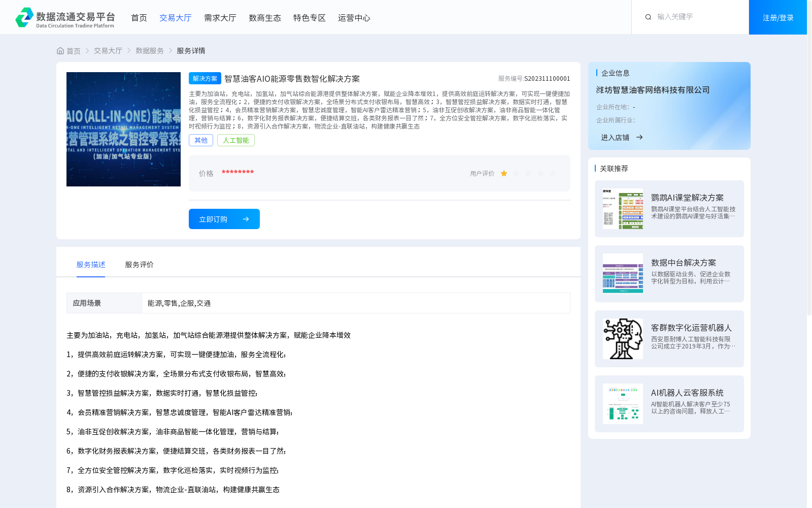Switch to 服务描述 tab
The height and width of the screenshot is (508, 812).
click(x=91, y=265)
